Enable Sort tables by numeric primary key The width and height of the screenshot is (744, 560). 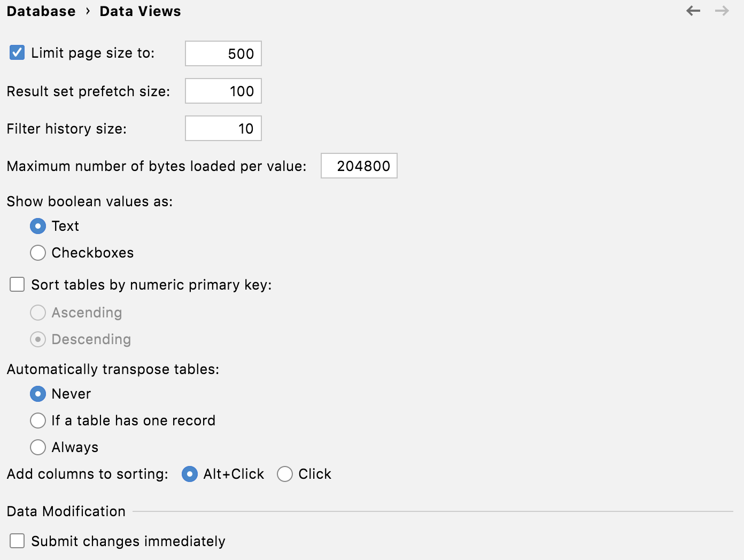tap(17, 284)
